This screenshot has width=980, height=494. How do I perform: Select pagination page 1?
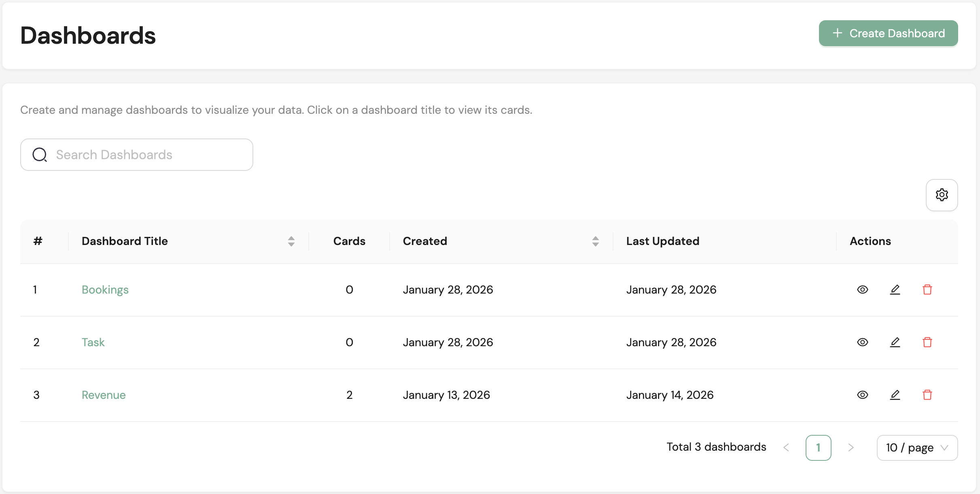(x=818, y=447)
